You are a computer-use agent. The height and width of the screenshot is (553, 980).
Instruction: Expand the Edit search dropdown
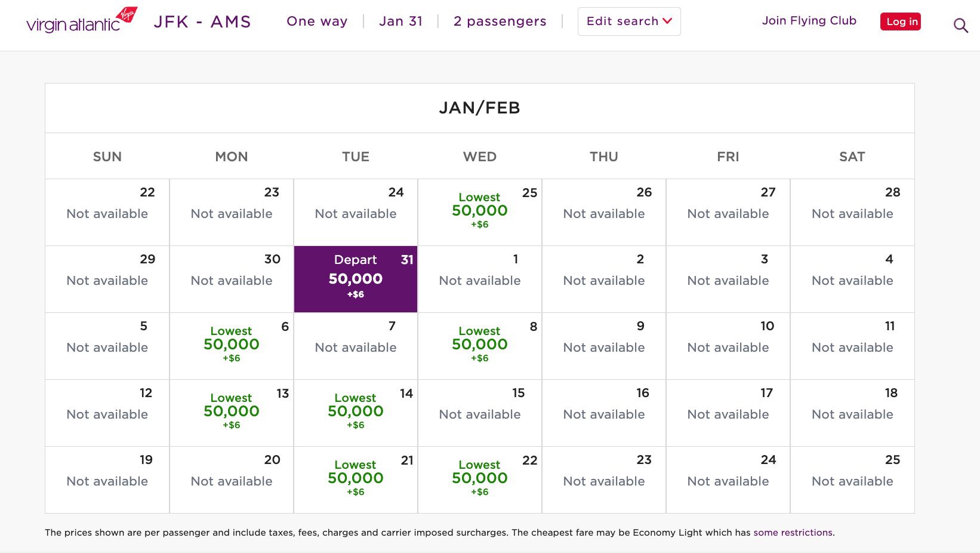click(629, 21)
